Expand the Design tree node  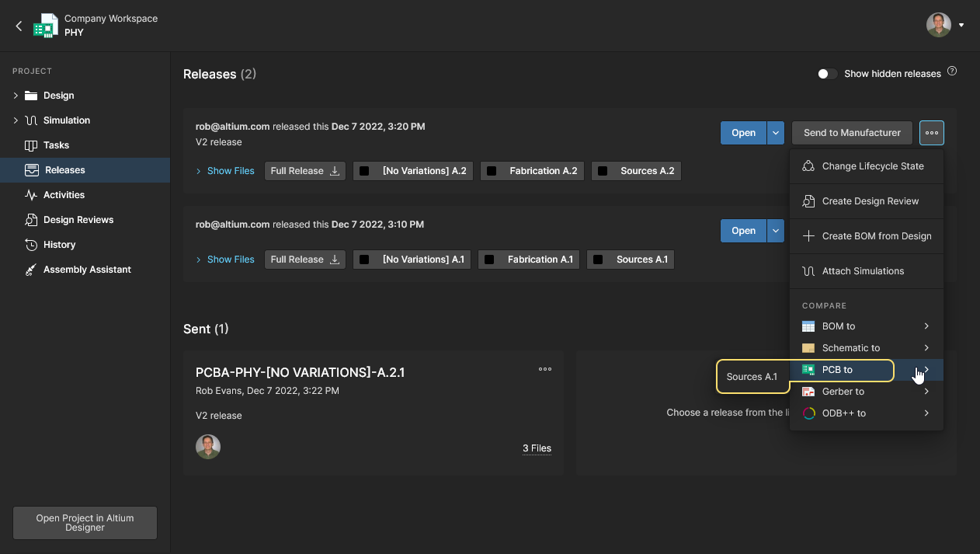coord(16,96)
